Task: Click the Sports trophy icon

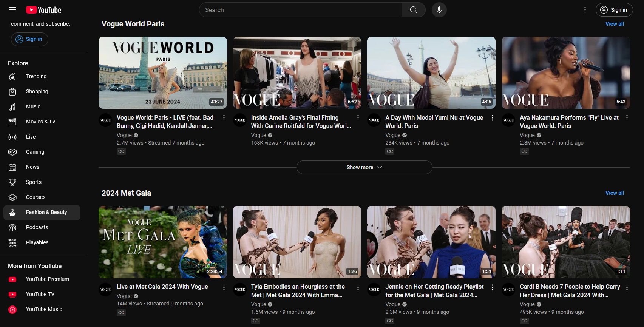Action: (x=12, y=182)
